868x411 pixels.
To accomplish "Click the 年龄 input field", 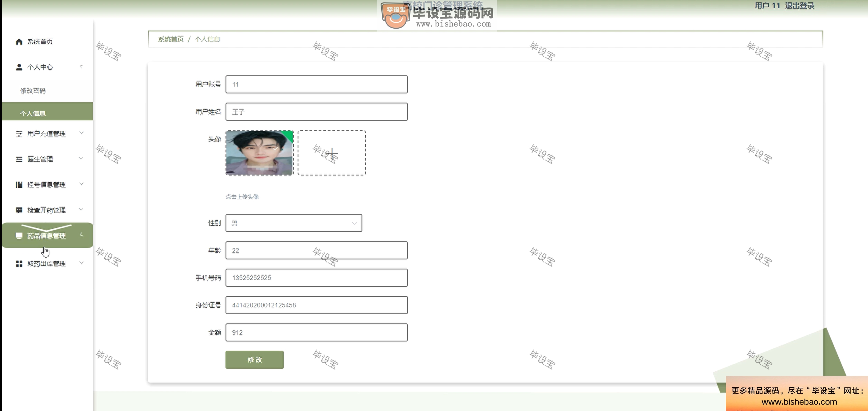I will point(316,250).
